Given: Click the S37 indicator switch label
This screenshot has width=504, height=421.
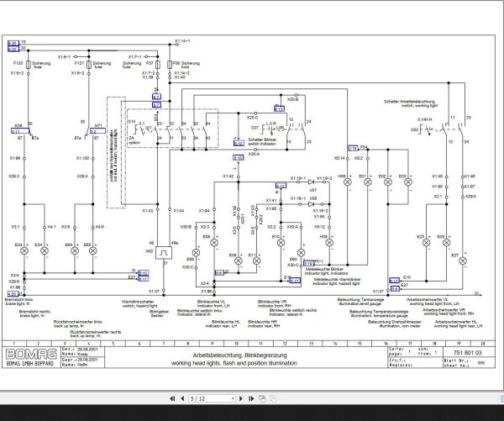Looking at the screenshot, I should 255,128.
